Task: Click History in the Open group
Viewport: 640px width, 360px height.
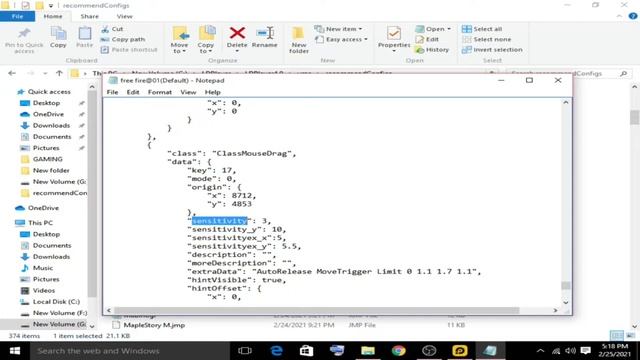Action: coord(432,49)
